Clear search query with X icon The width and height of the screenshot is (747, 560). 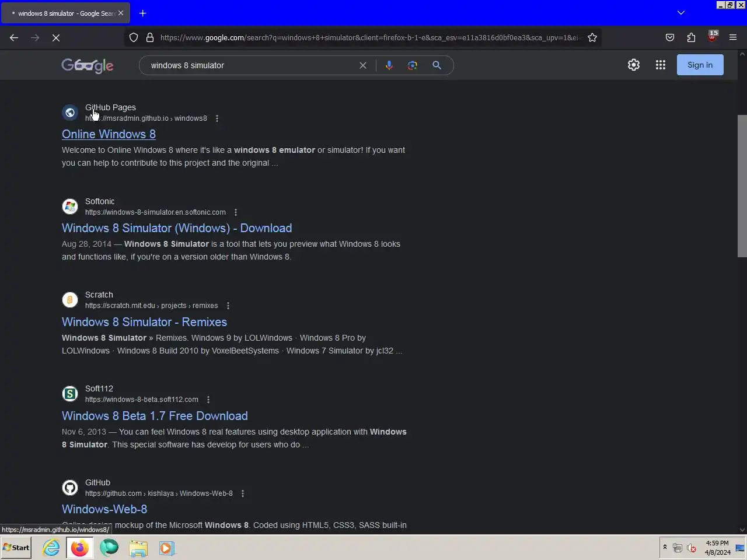pos(363,65)
